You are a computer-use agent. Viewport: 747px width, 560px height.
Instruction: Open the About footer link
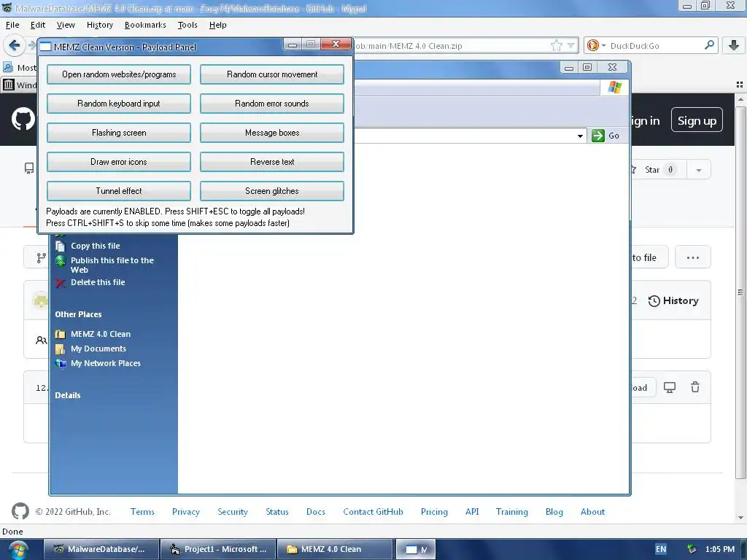pyautogui.click(x=592, y=512)
